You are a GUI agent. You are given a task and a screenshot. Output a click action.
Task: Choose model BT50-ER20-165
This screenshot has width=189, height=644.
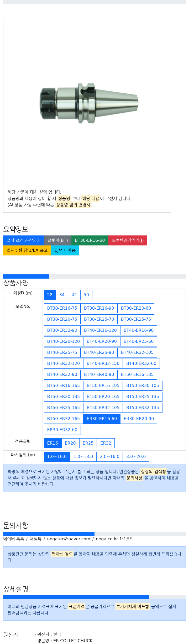pyautogui.click(x=103, y=397)
